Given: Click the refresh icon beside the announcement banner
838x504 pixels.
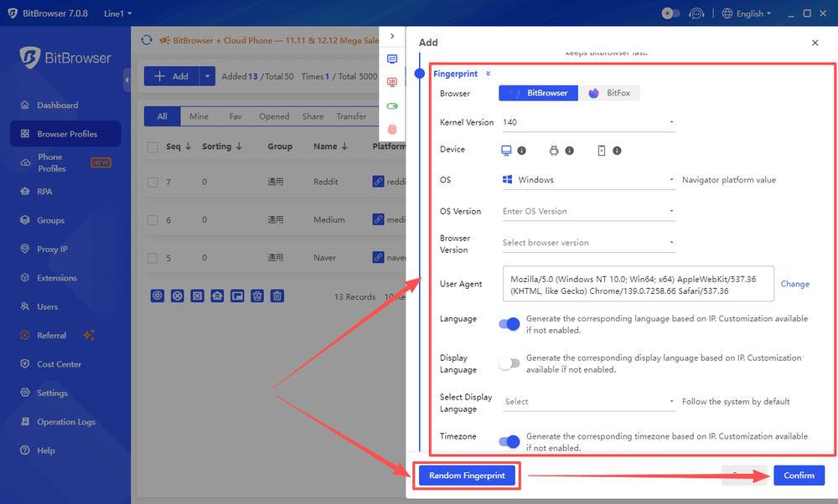Looking at the screenshot, I should (146, 39).
